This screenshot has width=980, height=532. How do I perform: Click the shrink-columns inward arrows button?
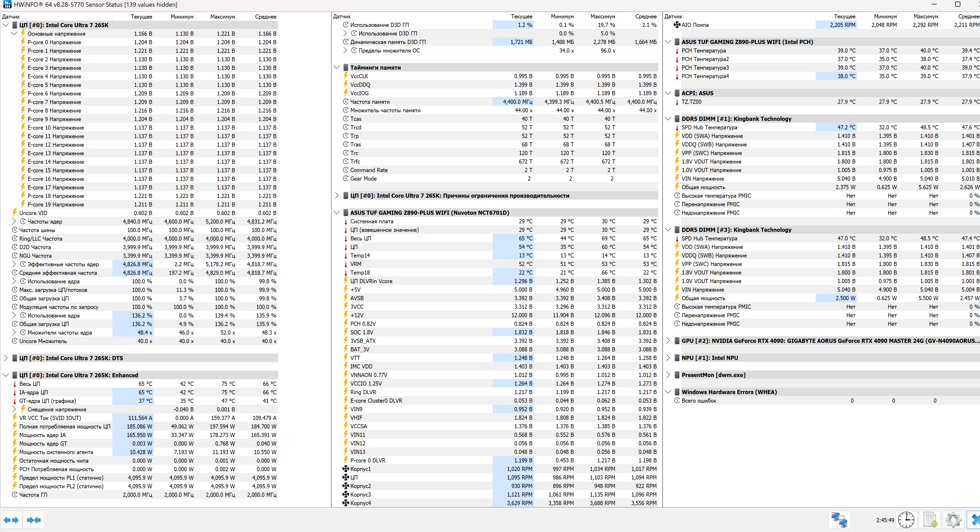[33, 520]
